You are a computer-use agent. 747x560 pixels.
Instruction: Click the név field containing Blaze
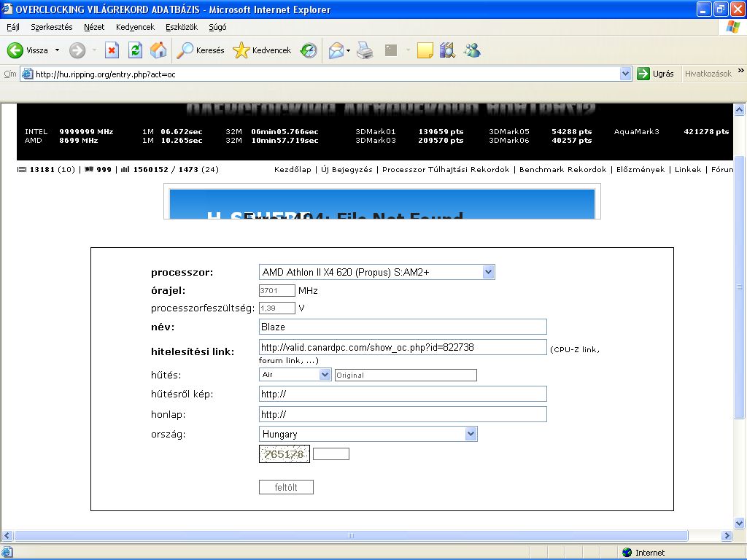tap(403, 327)
